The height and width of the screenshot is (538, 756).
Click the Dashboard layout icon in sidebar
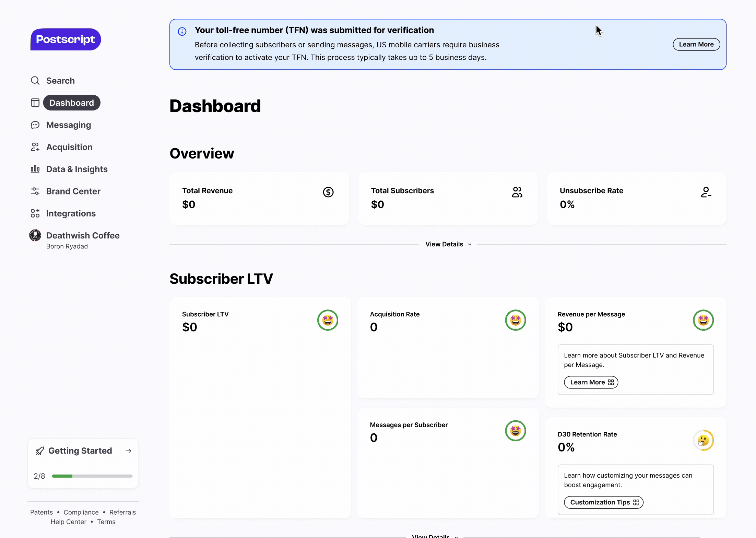pyautogui.click(x=35, y=103)
